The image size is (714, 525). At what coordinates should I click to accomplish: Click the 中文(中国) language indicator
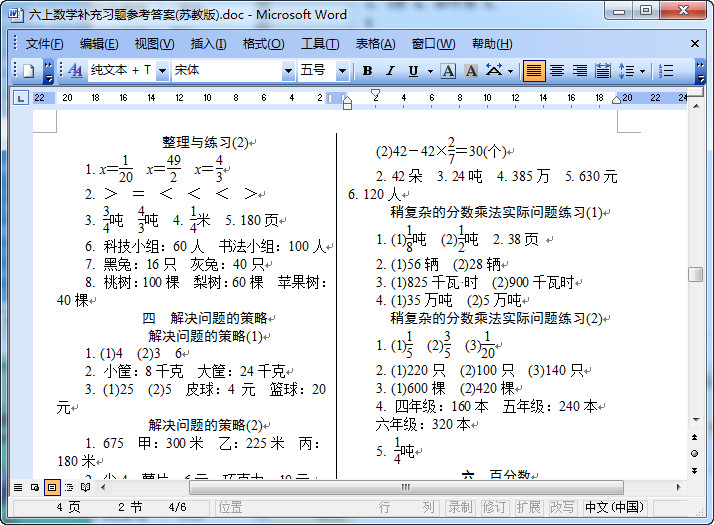pos(614,507)
